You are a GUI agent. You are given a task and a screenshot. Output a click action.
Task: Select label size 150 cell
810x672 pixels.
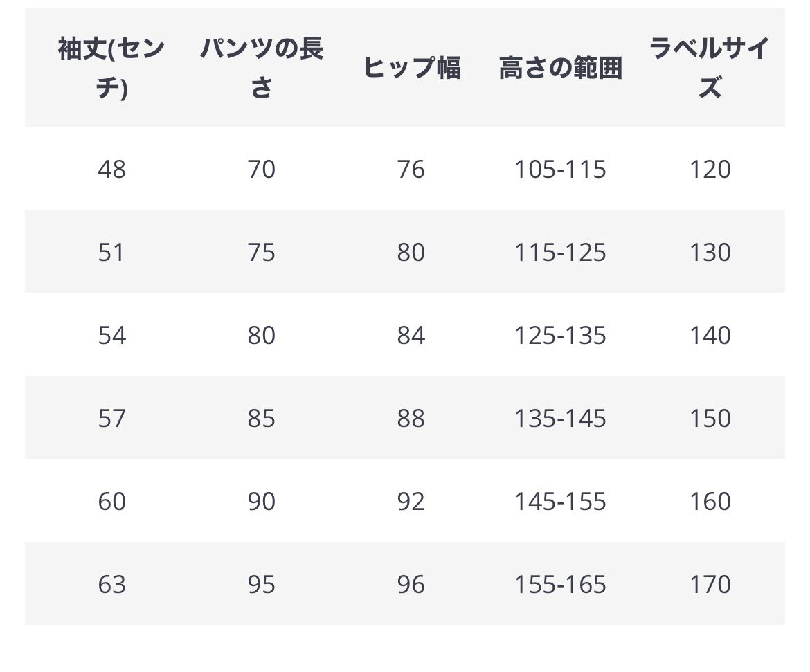click(x=710, y=418)
